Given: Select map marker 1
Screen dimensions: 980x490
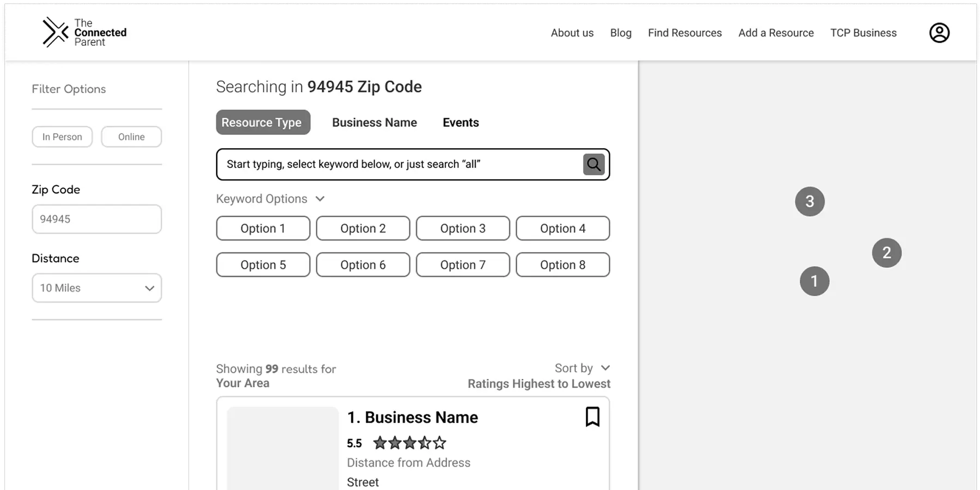Looking at the screenshot, I should click(x=814, y=281).
